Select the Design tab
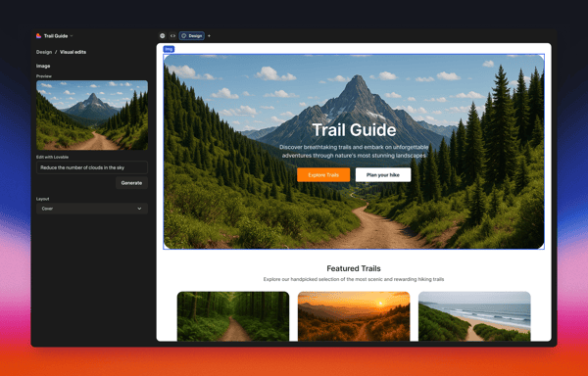Viewport: 588px width, 376px height. 192,36
